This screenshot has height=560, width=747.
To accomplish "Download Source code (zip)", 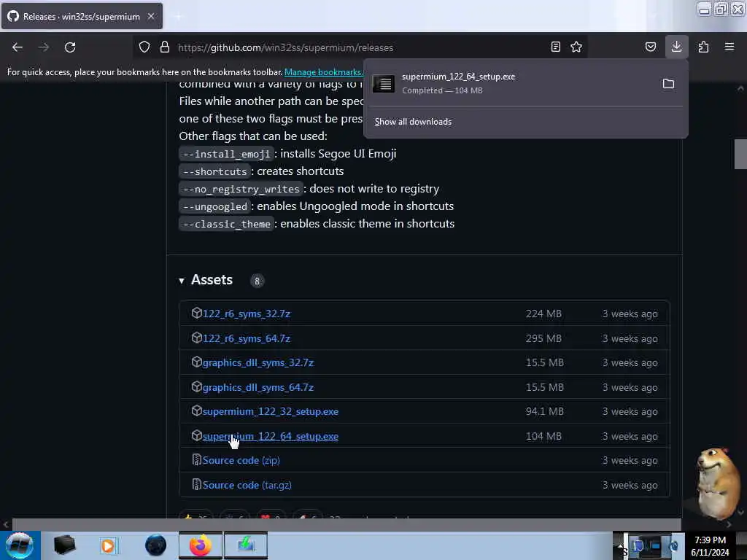I will [x=241, y=461].
